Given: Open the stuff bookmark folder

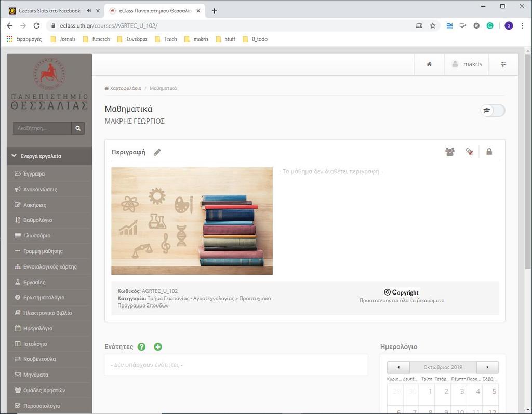Looking at the screenshot, I should coord(225,39).
